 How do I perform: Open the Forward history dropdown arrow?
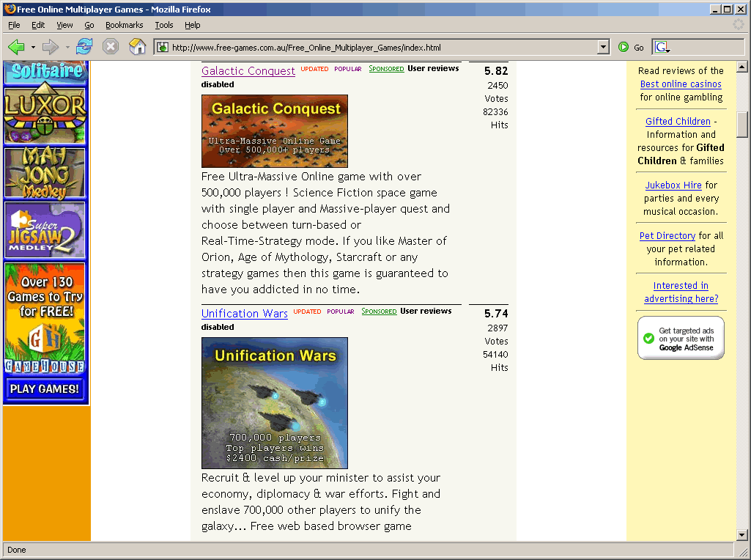coord(67,48)
